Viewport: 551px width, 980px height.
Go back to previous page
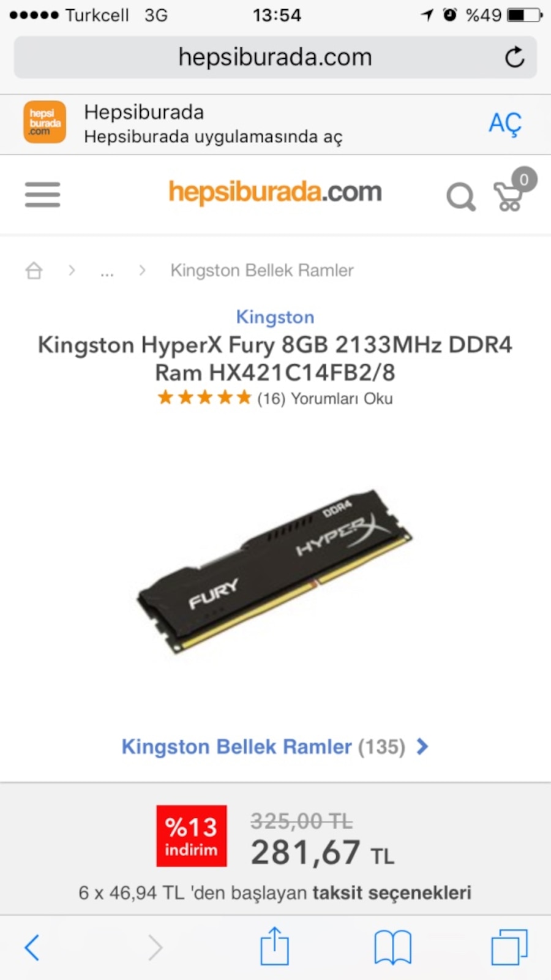[32, 948]
